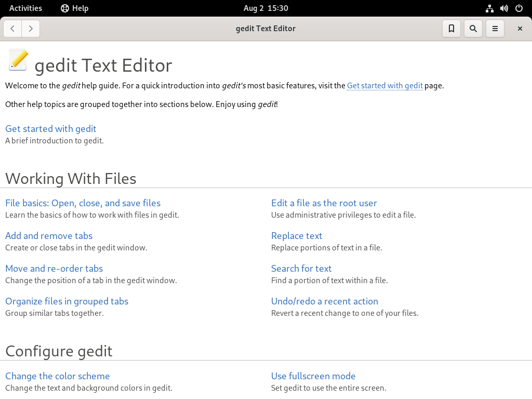
Task: Open the 'Use fullscreen mode' topic
Action: click(313, 376)
